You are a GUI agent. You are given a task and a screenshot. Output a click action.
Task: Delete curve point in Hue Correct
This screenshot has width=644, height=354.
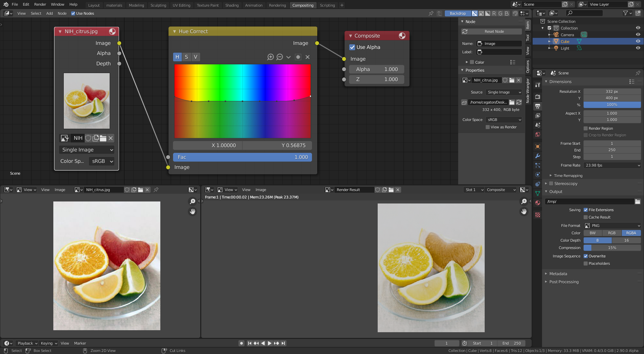pyautogui.click(x=308, y=57)
